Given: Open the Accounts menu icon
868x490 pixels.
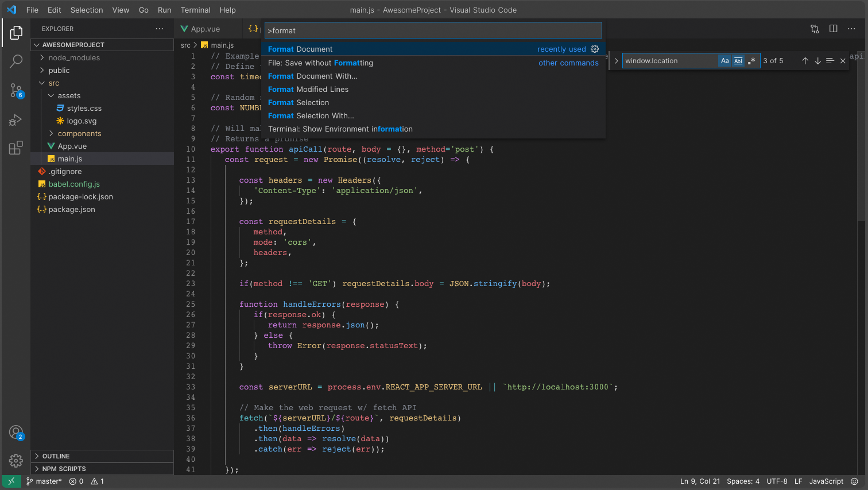Looking at the screenshot, I should (x=16, y=432).
